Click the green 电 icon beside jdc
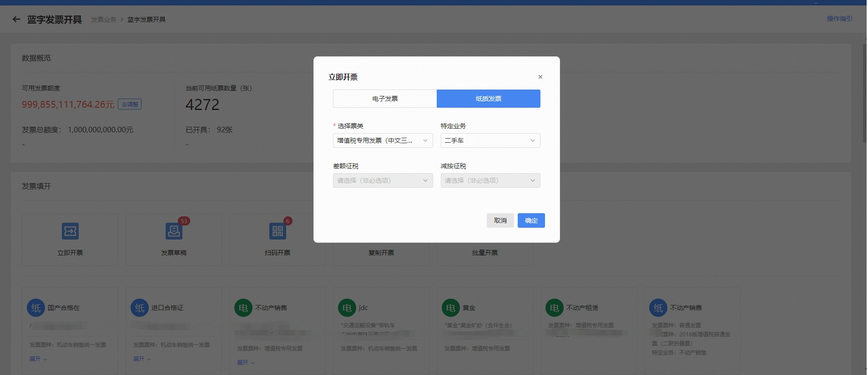The image size is (868, 375). [347, 308]
